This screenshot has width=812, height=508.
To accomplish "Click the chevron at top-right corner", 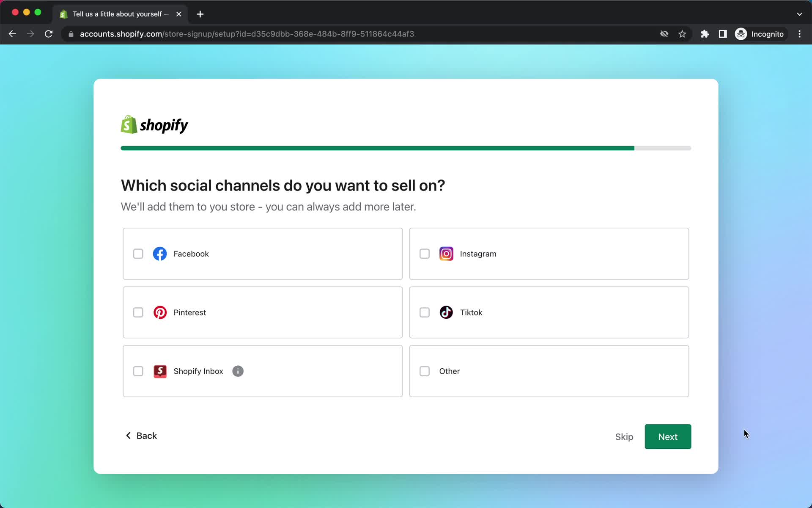I will coord(800,14).
